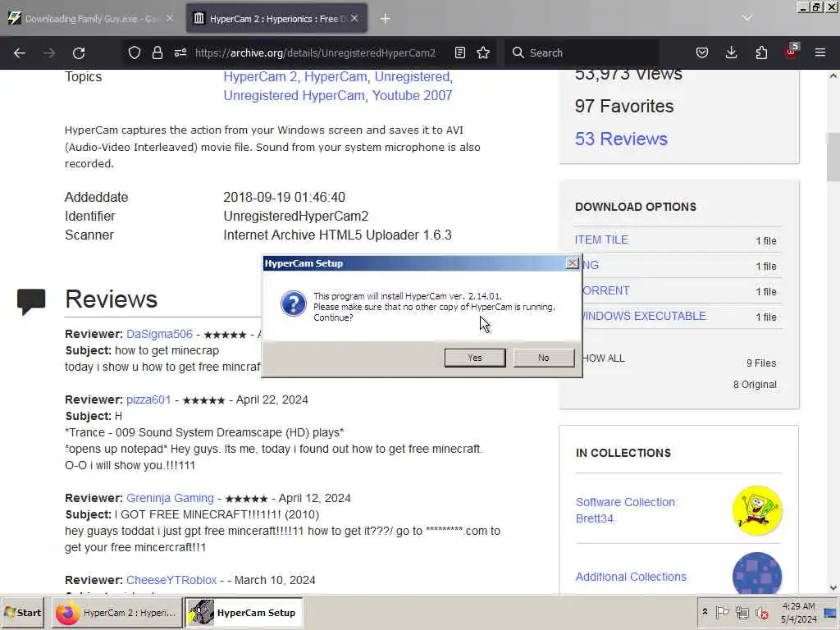
Task: Click the muted volume tray icon
Action: (x=761, y=612)
